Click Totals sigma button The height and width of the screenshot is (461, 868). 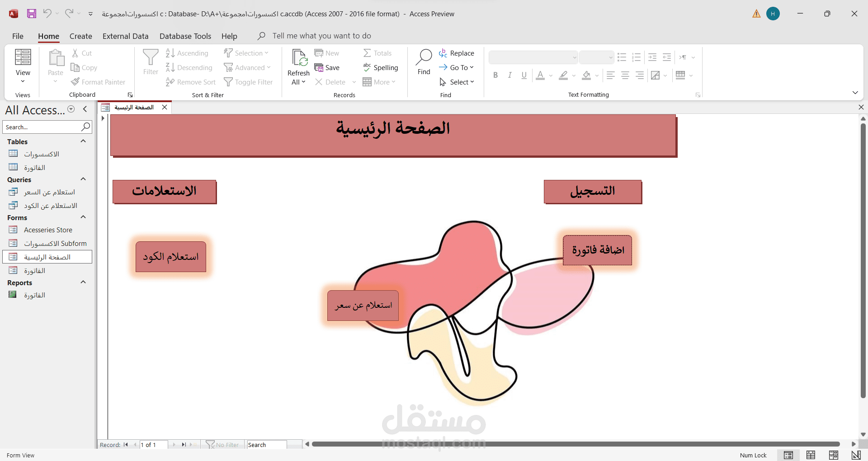click(x=377, y=53)
